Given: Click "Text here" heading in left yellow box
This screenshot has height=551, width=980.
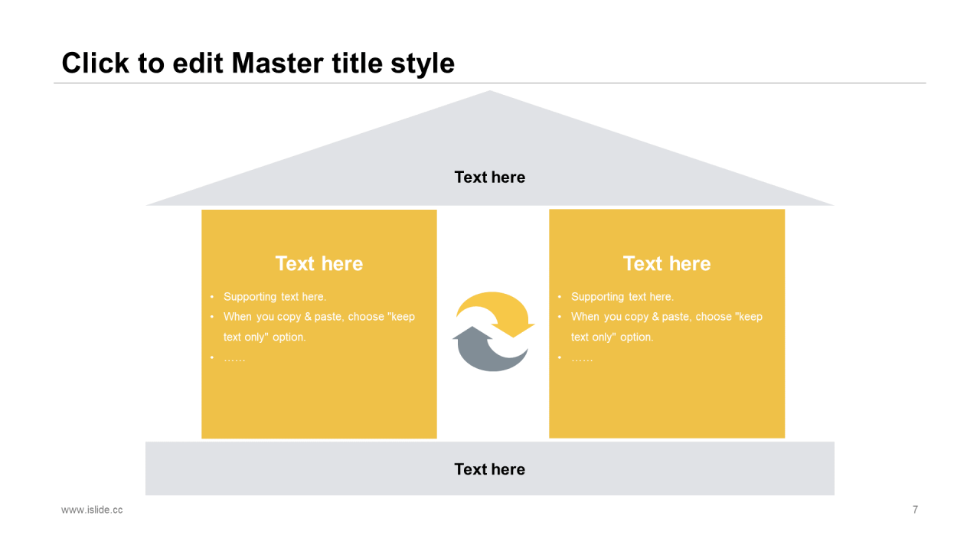Looking at the screenshot, I should click(x=319, y=263).
